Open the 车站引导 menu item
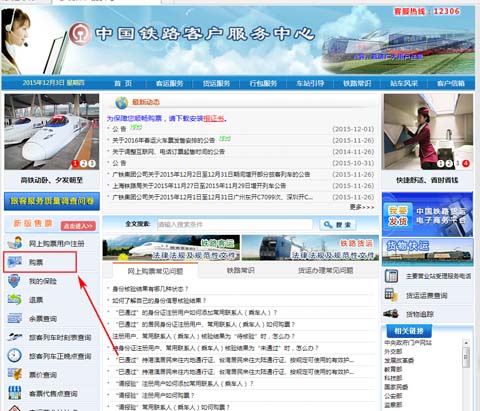This screenshot has height=411, width=480. tap(310, 83)
